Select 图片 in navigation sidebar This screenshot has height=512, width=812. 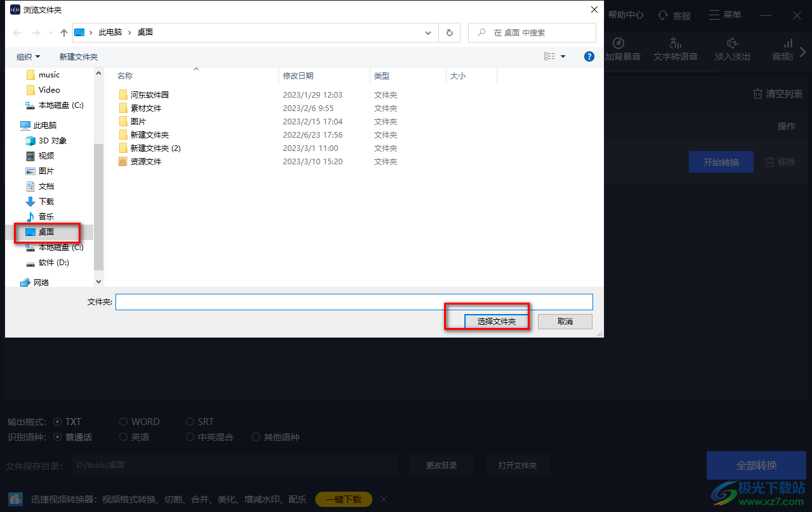coord(46,171)
